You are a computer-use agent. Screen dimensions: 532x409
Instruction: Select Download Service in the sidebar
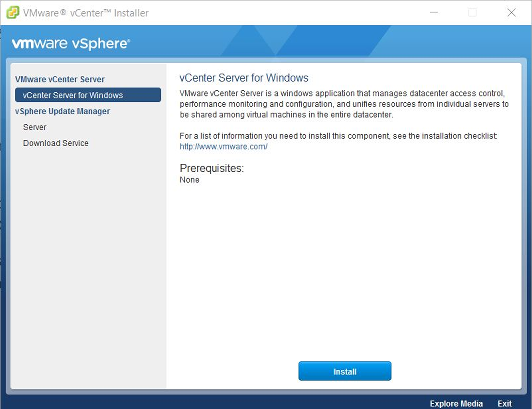pos(56,143)
